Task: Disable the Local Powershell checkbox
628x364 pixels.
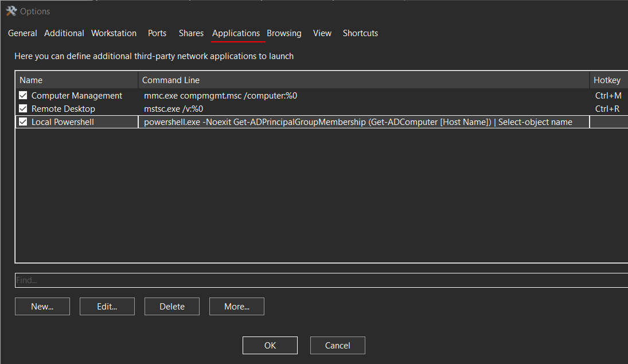Action: click(24, 122)
